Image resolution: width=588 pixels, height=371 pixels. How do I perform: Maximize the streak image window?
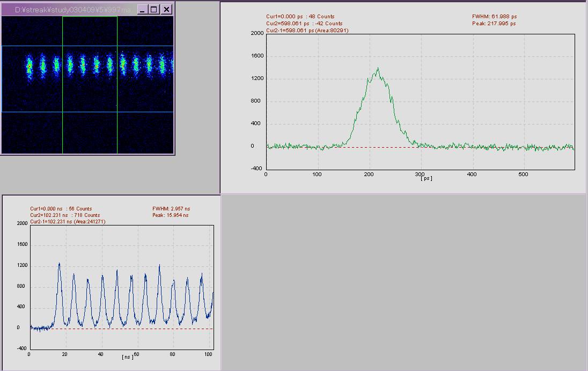[x=154, y=10]
